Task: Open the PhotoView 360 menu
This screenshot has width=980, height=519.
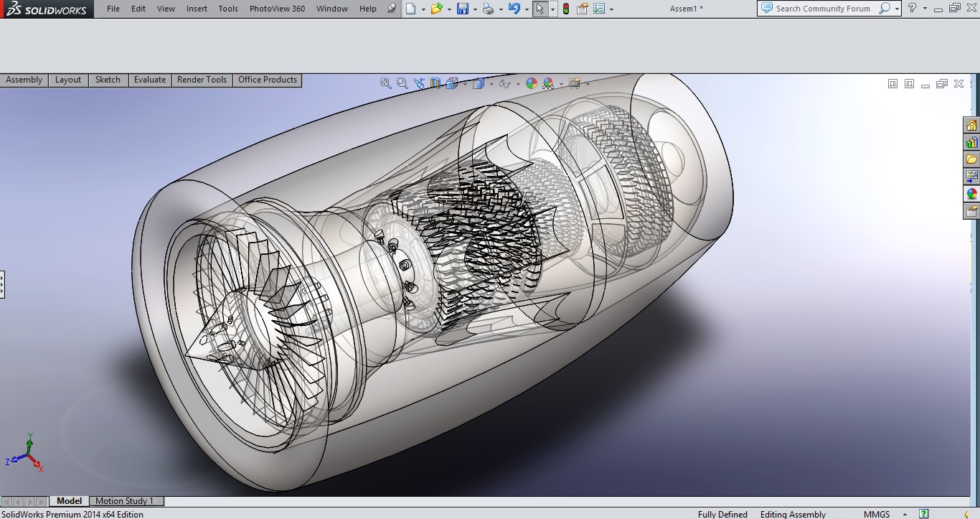Action: coord(277,9)
